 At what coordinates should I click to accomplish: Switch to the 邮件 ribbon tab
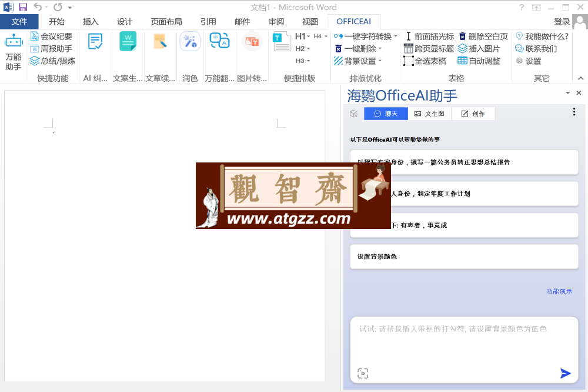(242, 22)
